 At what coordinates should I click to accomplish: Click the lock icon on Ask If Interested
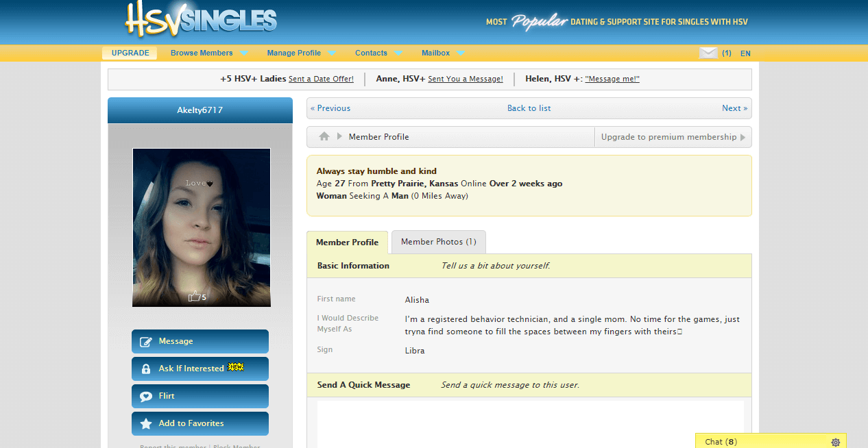(146, 369)
